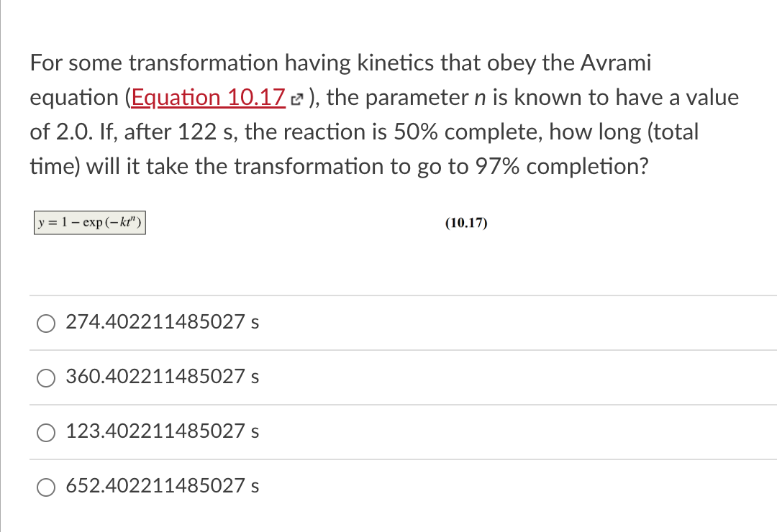Click the boxed Avrami equation y = 1 − exp(−kt^n)

point(89,222)
